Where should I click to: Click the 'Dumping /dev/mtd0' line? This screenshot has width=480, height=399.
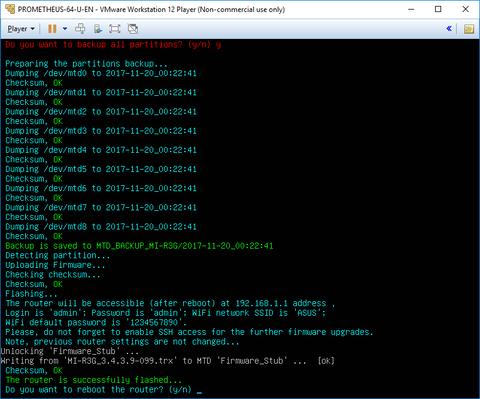tap(101, 73)
